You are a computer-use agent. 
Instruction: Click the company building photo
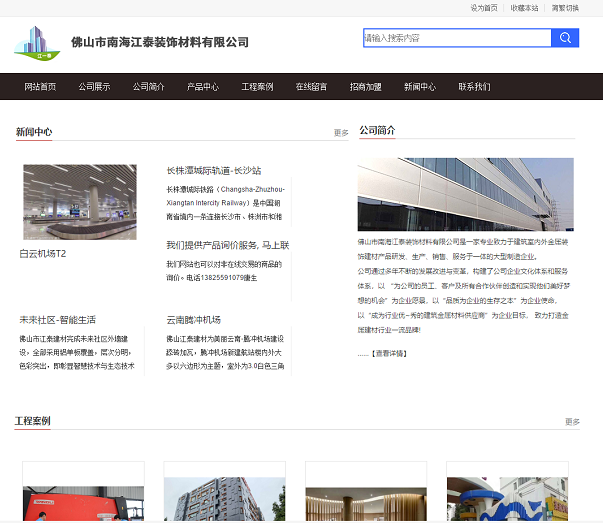pos(466,194)
